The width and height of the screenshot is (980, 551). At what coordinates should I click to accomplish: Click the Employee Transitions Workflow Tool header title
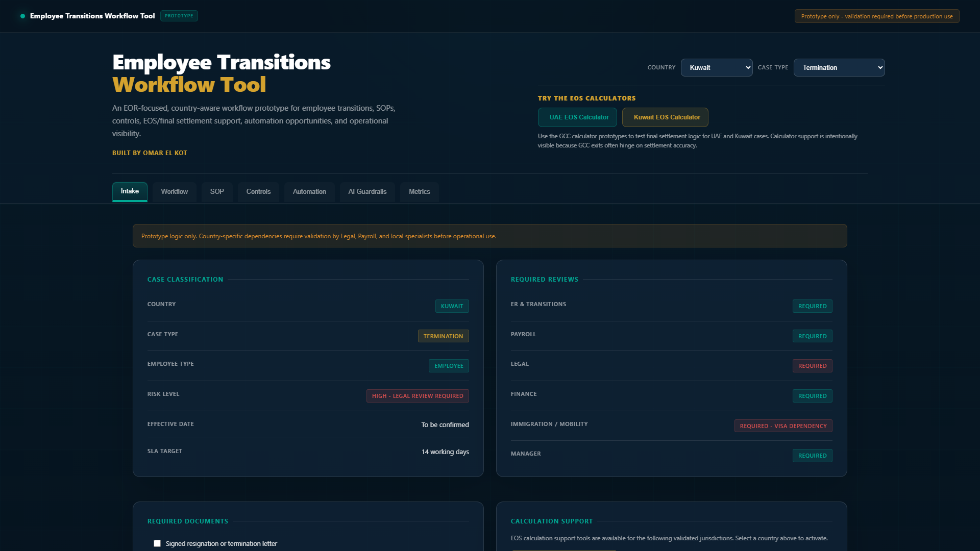pos(92,16)
